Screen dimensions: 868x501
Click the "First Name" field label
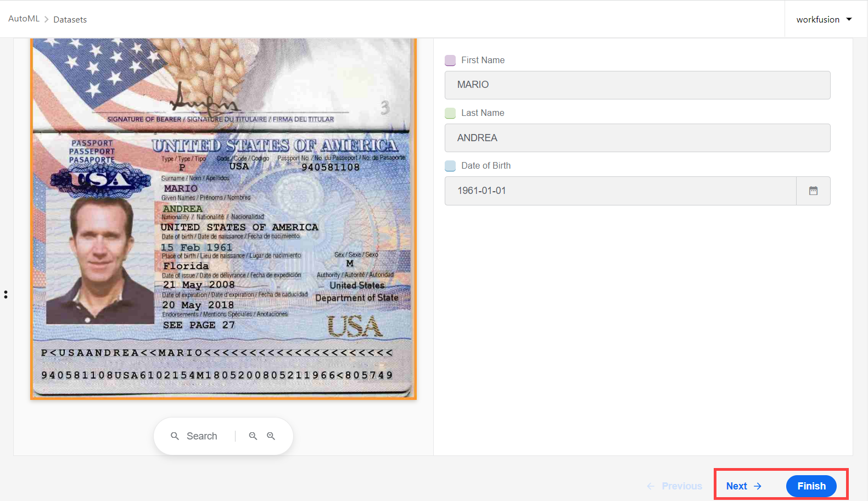click(x=483, y=60)
